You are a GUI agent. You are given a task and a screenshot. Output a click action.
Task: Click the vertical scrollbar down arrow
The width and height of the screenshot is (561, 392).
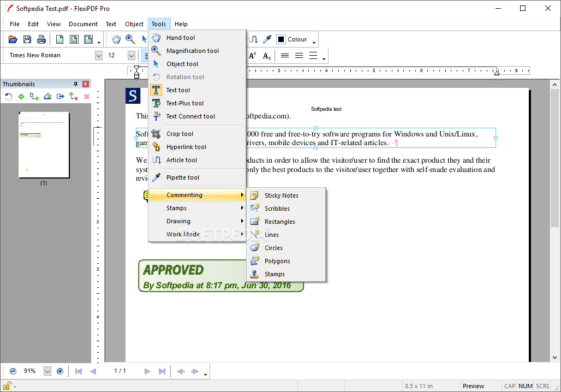[554, 357]
